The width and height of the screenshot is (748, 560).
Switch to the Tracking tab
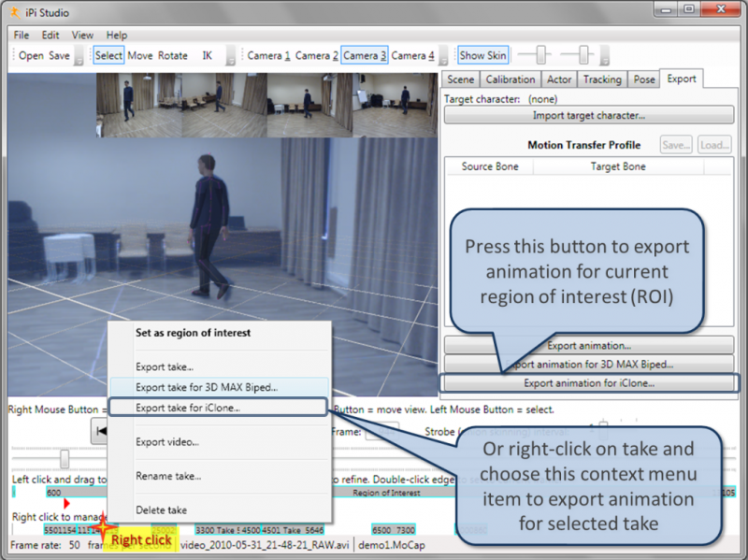(x=602, y=79)
